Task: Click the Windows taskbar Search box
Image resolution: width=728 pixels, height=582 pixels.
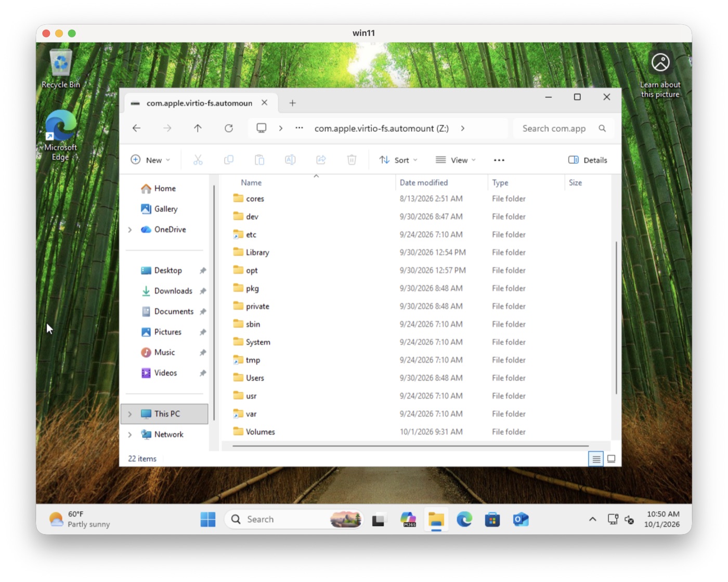Action: [x=294, y=520]
